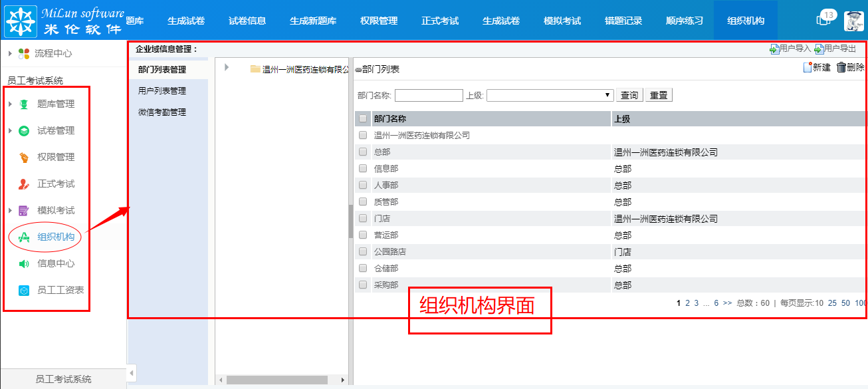Tick the checkbox next to 信息部
Screen dimensions: 868x389
pos(363,168)
